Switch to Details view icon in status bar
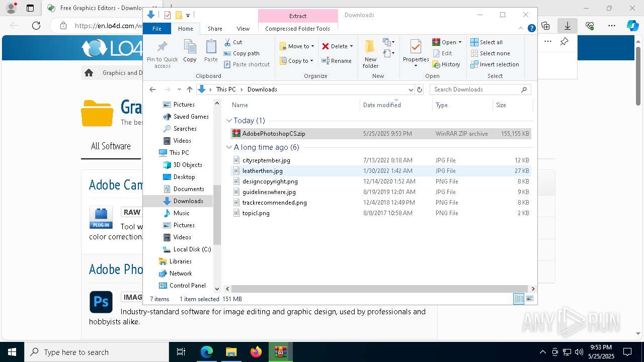644x362 pixels. pos(519,299)
